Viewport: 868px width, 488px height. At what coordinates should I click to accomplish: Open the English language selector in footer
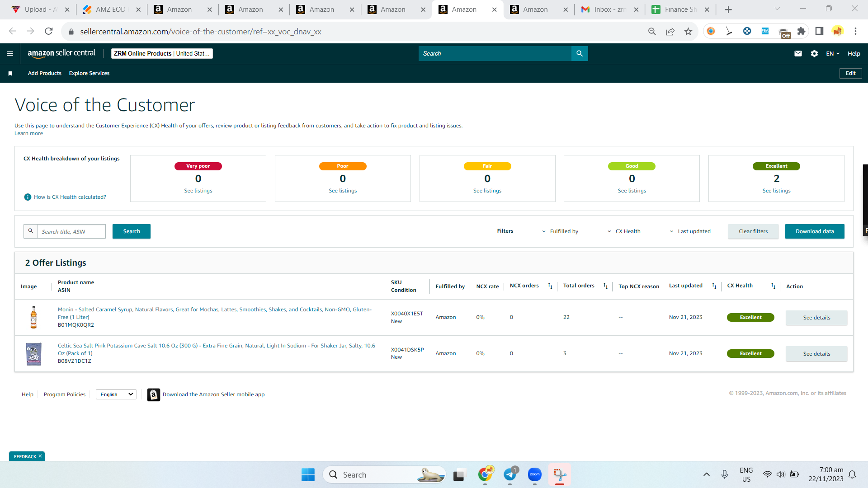coord(116,394)
